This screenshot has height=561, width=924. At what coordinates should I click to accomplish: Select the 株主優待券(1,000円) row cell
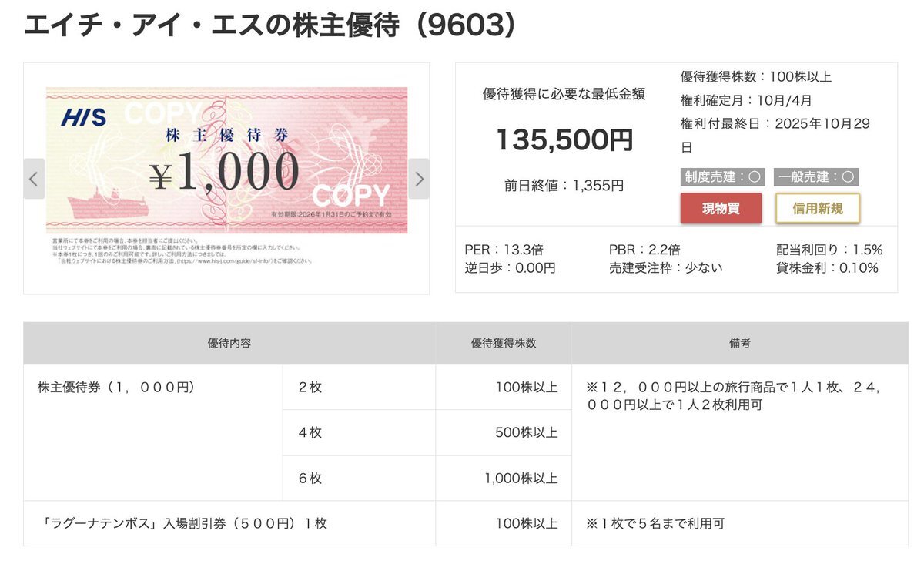click(153, 432)
